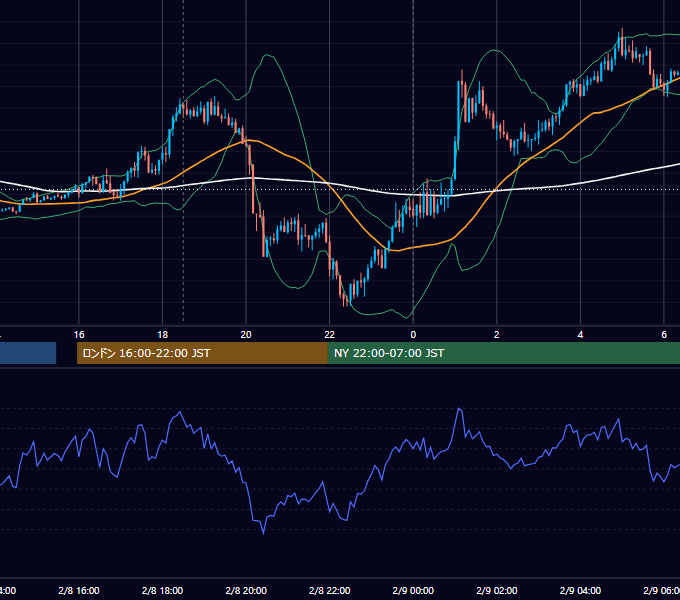Click the 2/9 00:00 date label
Viewport: 680px width, 600px height.
pyautogui.click(x=413, y=590)
